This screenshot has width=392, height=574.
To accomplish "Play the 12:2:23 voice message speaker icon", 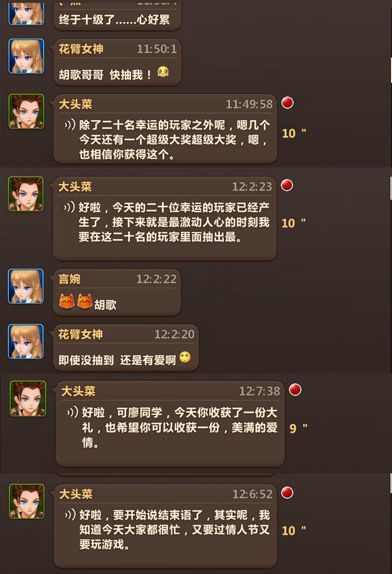I will click(69, 207).
